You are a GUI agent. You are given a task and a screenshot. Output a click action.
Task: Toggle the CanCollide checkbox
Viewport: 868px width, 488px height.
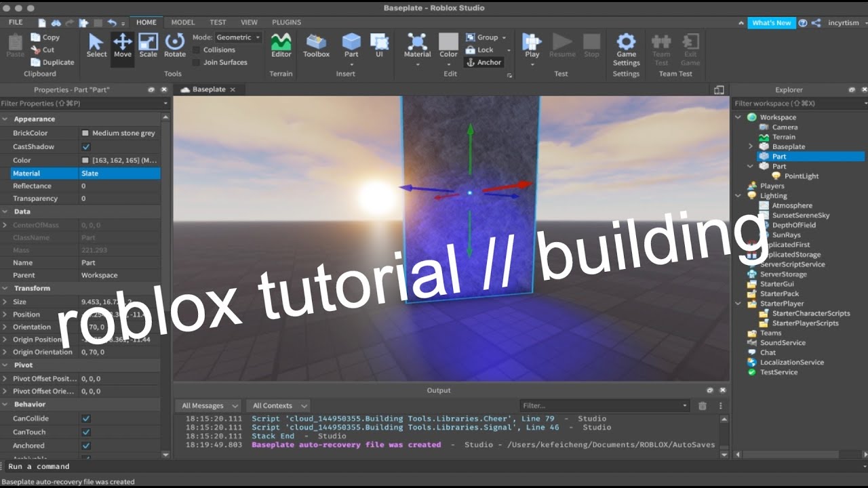tap(86, 419)
